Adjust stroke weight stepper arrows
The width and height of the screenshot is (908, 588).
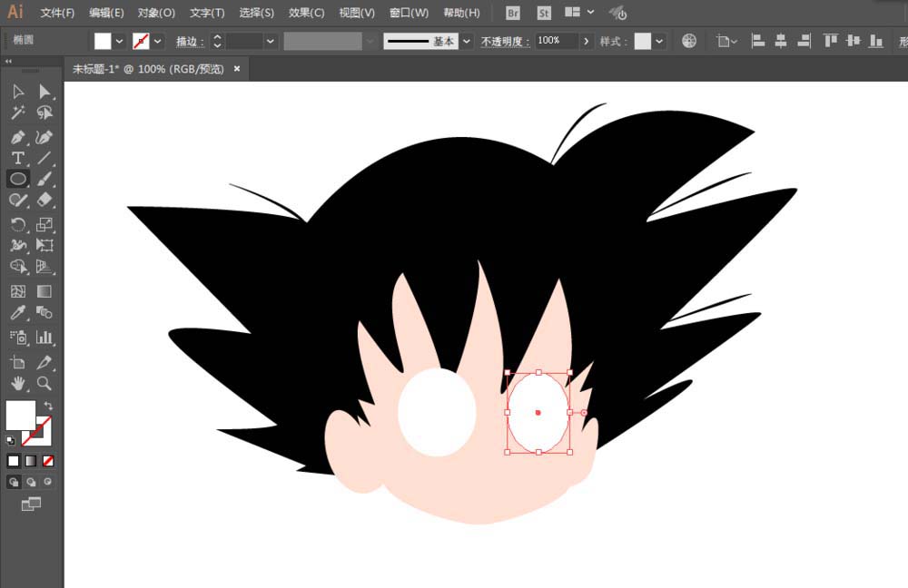point(217,41)
